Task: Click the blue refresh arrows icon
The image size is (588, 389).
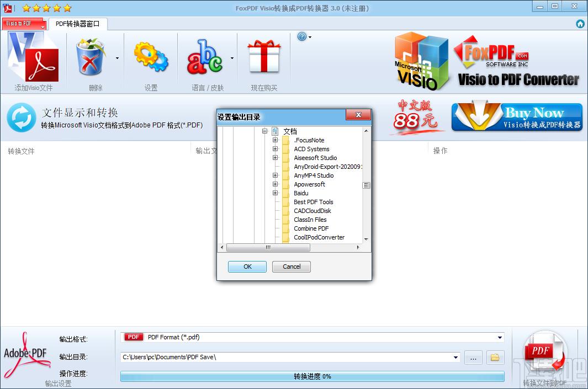Action: 22,118
